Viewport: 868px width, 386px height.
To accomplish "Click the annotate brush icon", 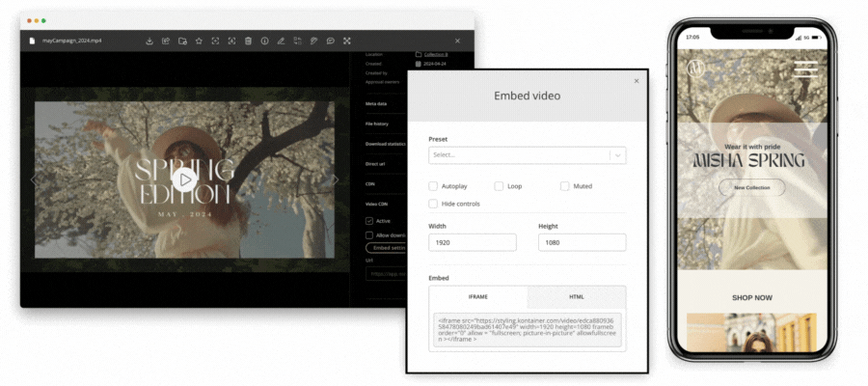I will [313, 41].
